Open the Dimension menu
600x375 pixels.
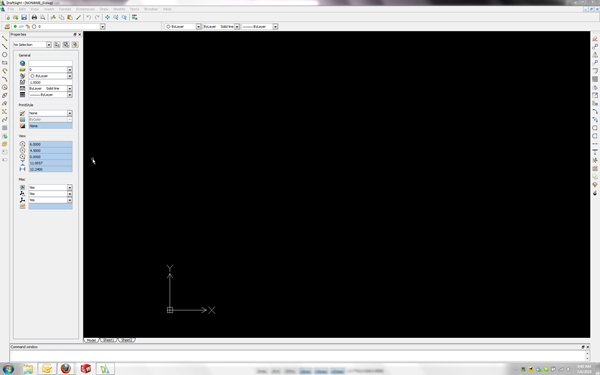pyautogui.click(x=85, y=9)
